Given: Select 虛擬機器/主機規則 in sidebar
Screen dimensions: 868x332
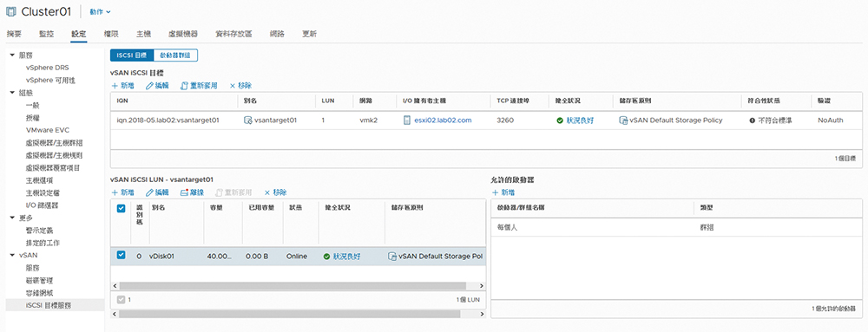Looking at the screenshot, I should [x=54, y=155].
